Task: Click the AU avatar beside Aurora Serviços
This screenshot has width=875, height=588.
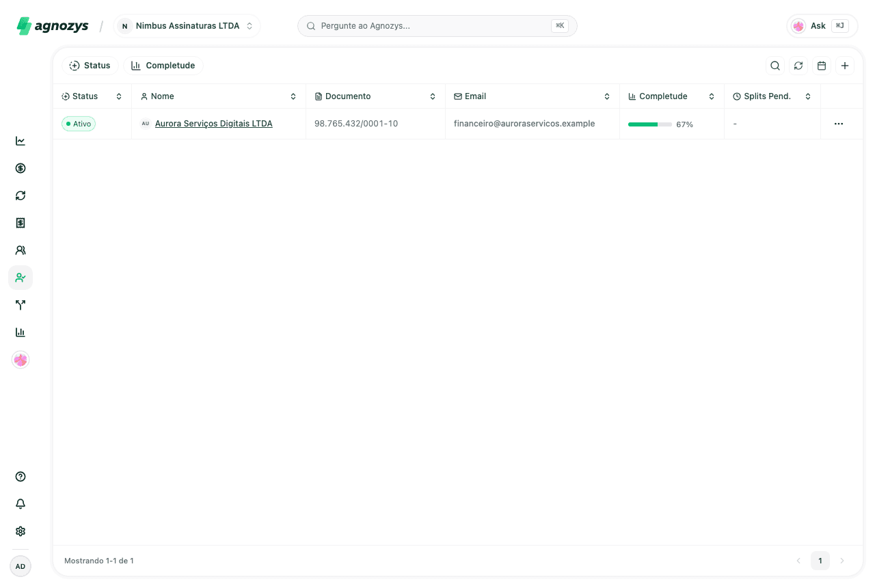Action: [x=145, y=124]
